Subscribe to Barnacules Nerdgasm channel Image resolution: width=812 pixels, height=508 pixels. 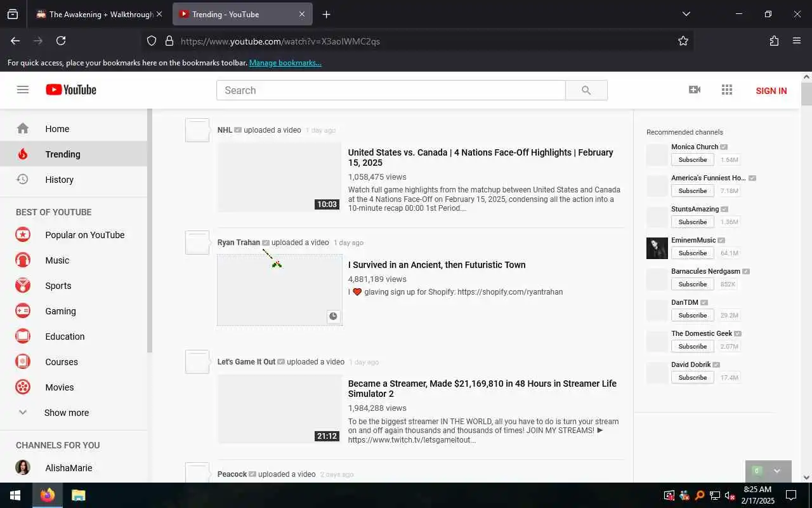[x=692, y=284]
